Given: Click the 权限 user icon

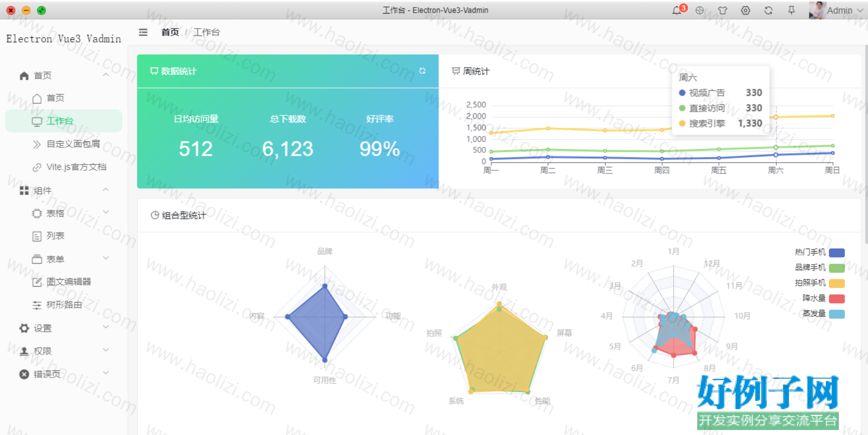Looking at the screenshot, I should tap(24, 351).
